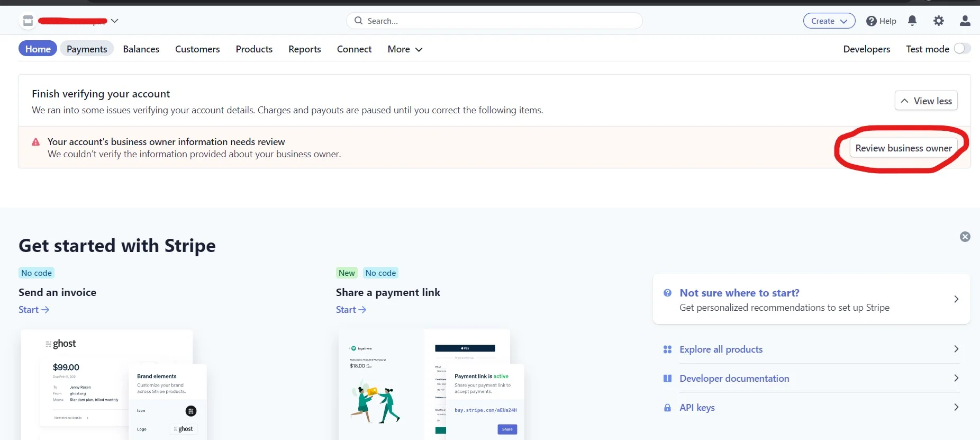Click the red warning triangle icon
980x440 pixels.
(36, 142)
